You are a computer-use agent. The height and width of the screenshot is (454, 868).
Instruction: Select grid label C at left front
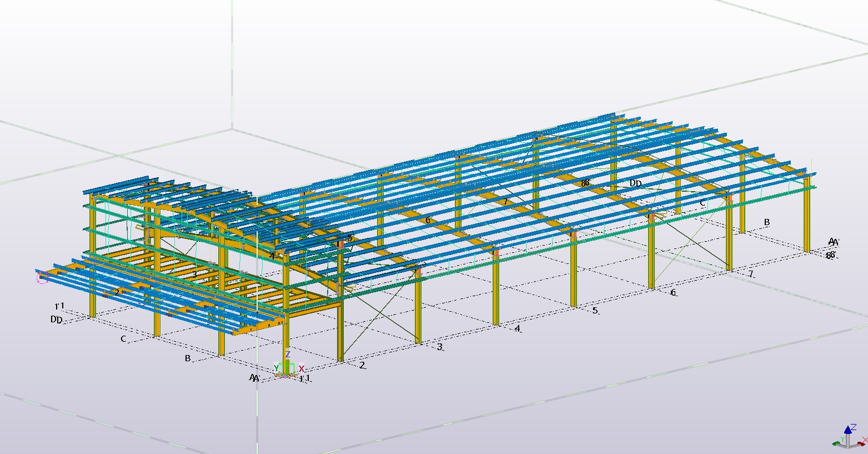pyautogui.click(x=123, y=339)
